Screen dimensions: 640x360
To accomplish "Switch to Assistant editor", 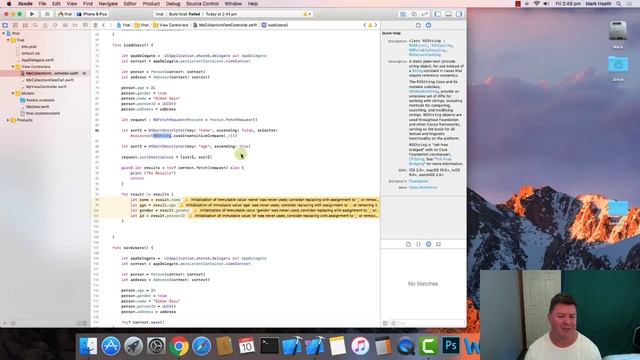I will coord(414,14).
